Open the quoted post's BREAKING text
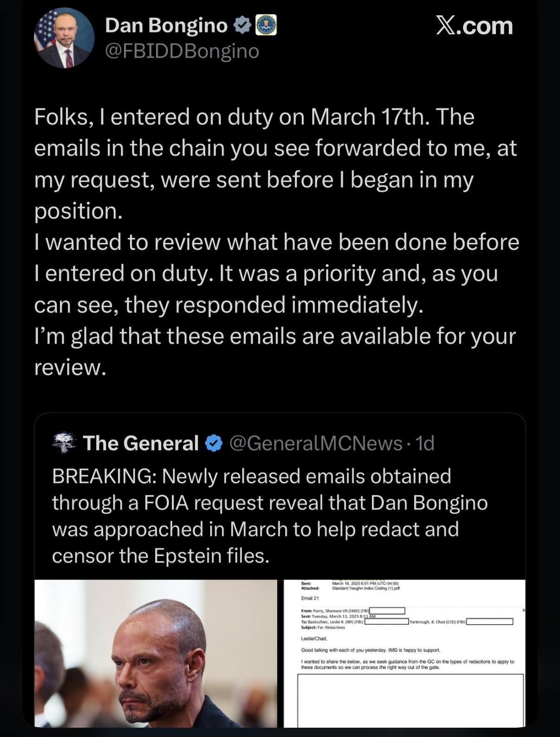The height and width of the screenshot is (737, 560). [x=269, y=516]
